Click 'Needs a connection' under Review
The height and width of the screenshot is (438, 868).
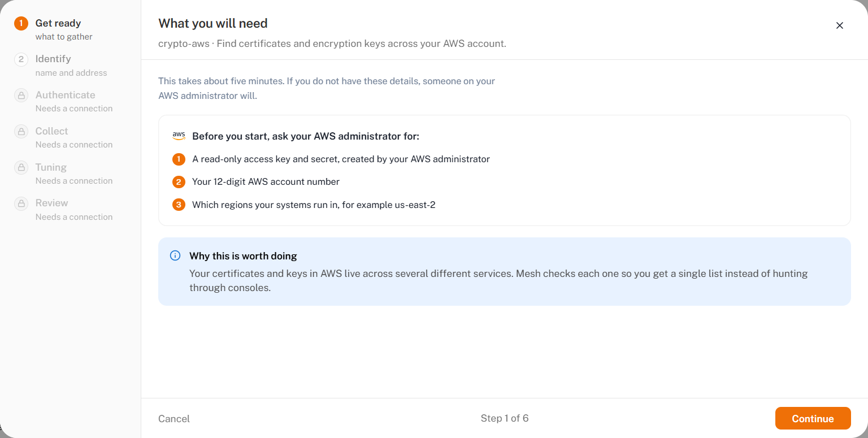coord(74,217)
